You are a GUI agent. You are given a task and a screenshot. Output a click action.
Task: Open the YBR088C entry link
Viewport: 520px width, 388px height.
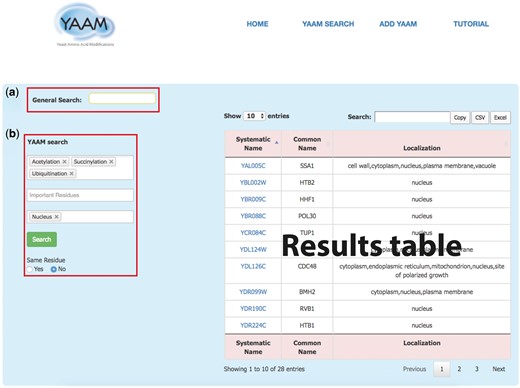tap(253, 216)
